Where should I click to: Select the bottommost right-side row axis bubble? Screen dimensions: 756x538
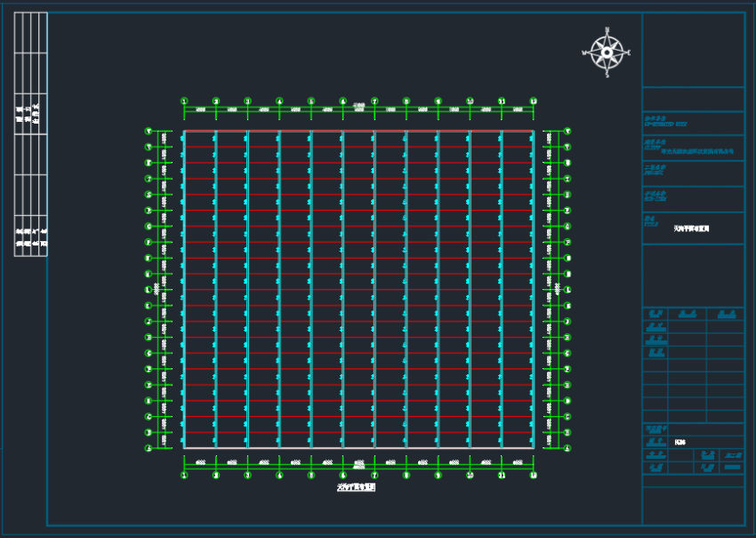click(567, 447)
